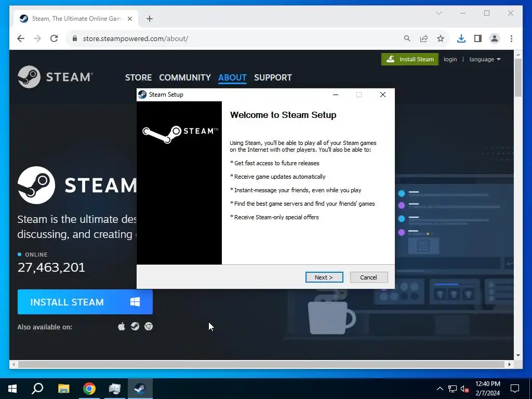Open the Windows Start menu
532x399 pixels.
point(12,389)
